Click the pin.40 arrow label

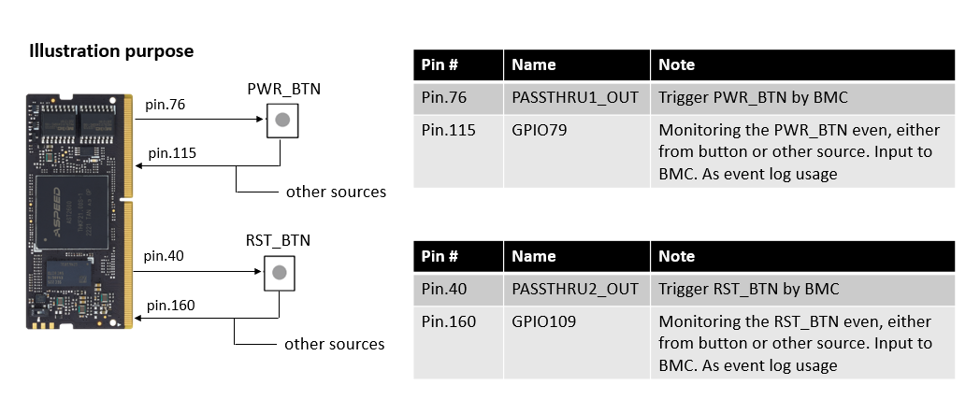(x=166, y=255)
